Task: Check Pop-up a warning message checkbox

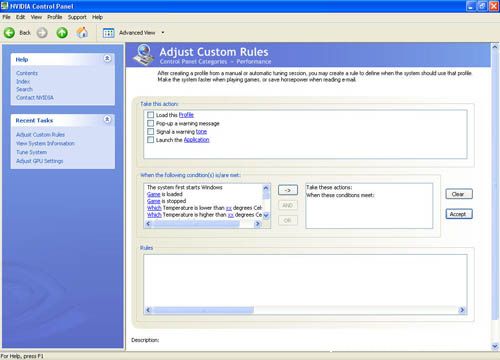Action: click(150, 123)
